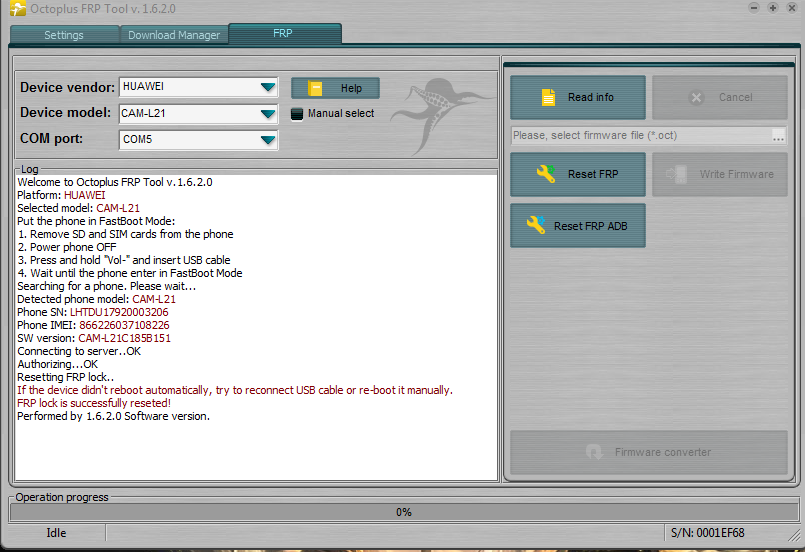Click the yellow book icon on Help
The width and height of the screenshot is (805, 552).
[x=315, y=88]
